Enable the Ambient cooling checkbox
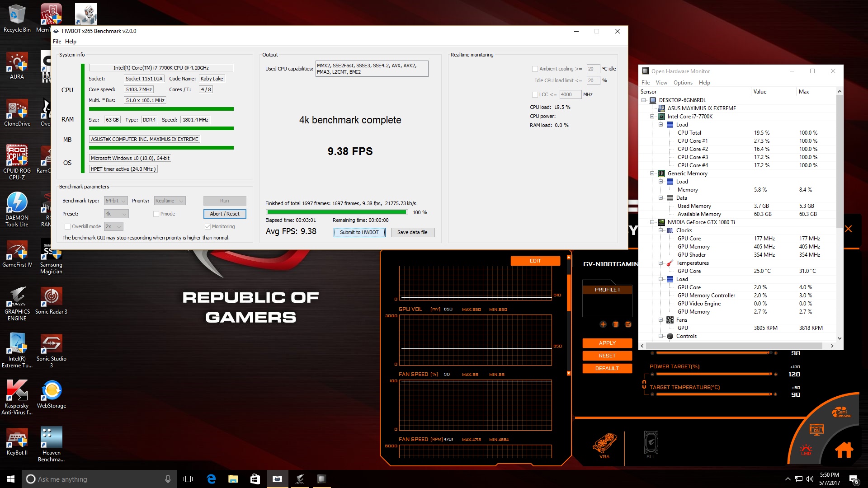This screenshot has width=868, height=488. (x=535, y=69)
